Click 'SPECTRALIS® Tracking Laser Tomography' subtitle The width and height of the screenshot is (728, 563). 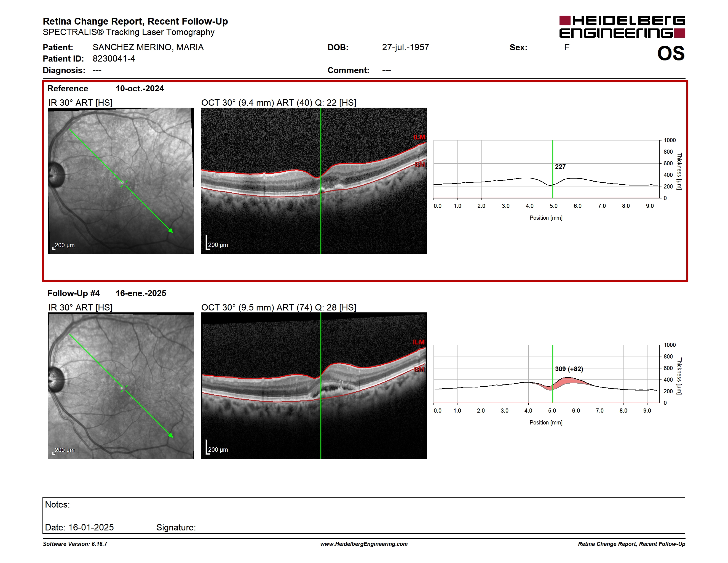click(129, 32)
